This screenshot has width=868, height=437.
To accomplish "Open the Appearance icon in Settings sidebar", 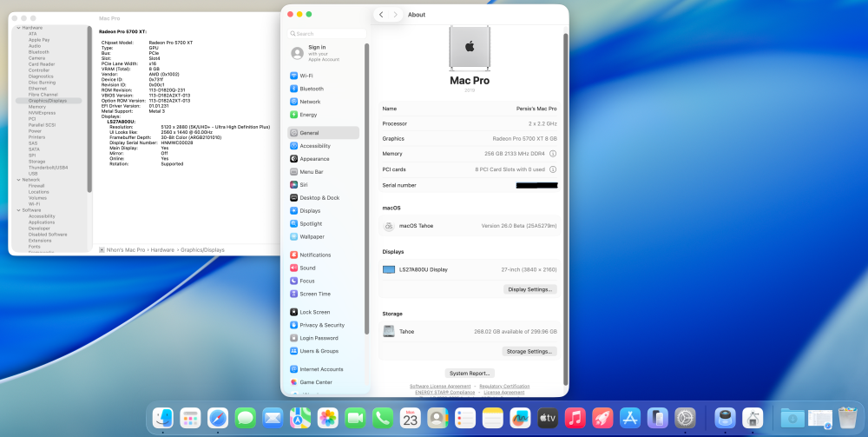I will (294, 159).
